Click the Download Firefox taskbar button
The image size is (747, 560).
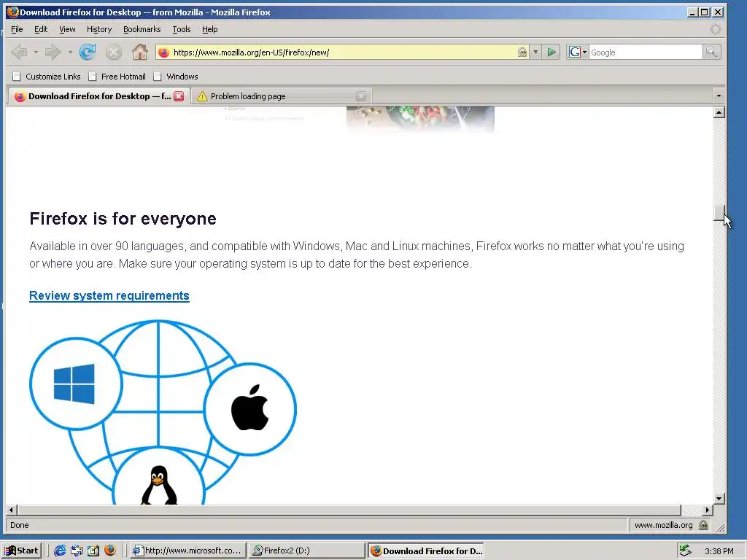[426, 551]
